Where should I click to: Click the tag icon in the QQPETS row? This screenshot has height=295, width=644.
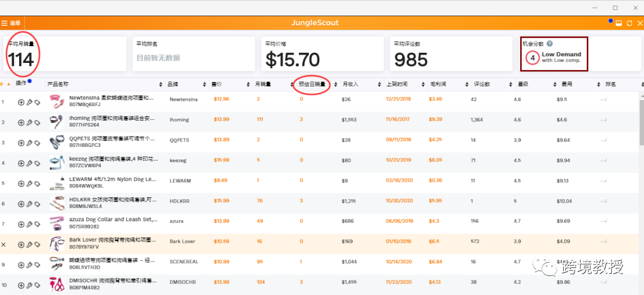click(x=37, y=143)
